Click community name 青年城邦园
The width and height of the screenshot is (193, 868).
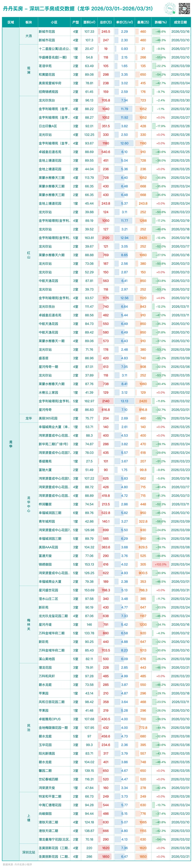coord(47,521)
